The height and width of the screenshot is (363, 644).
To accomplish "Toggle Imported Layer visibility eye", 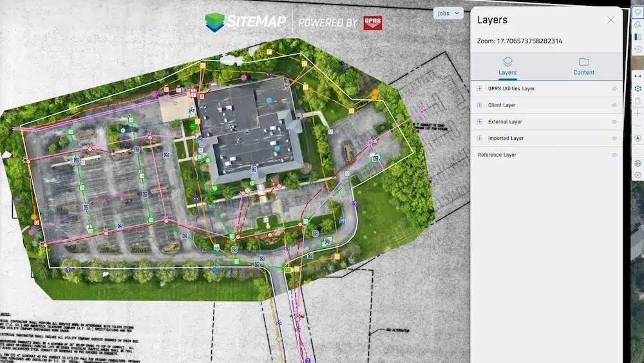I will tap(614, 138).
